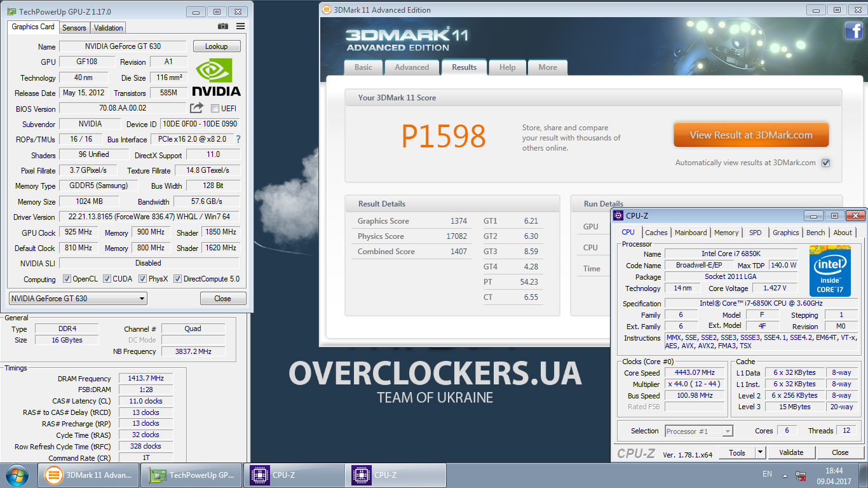Open the Help tab in 3DMark 11

507,67
